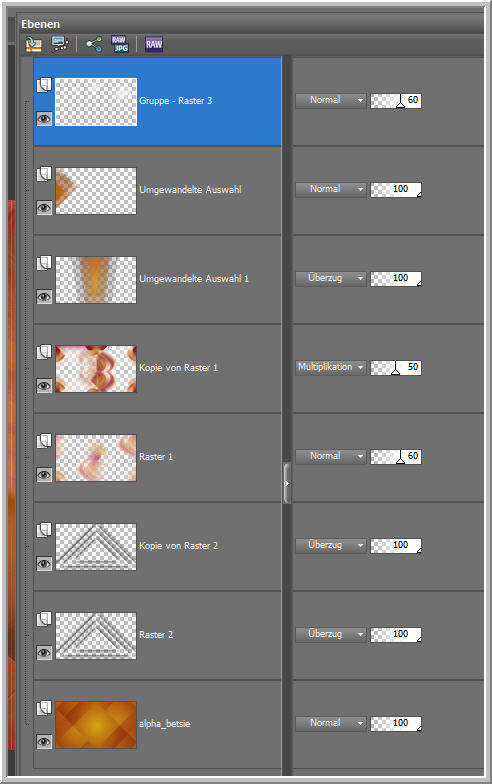Open Normal blend dropdown for Raster 1
Image resolution: width=492 pixels, height=784 pixels.
(x=330, y=456)
